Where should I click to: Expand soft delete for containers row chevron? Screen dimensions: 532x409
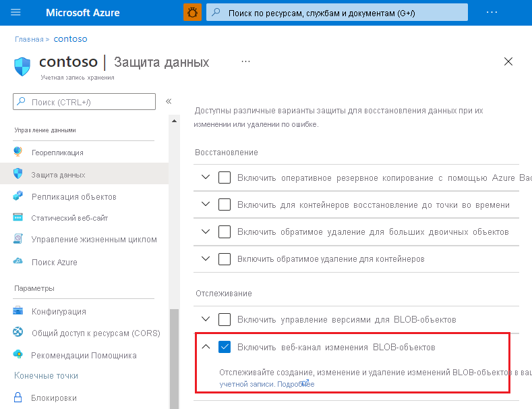pyautogui.click(x=206, y=258)
